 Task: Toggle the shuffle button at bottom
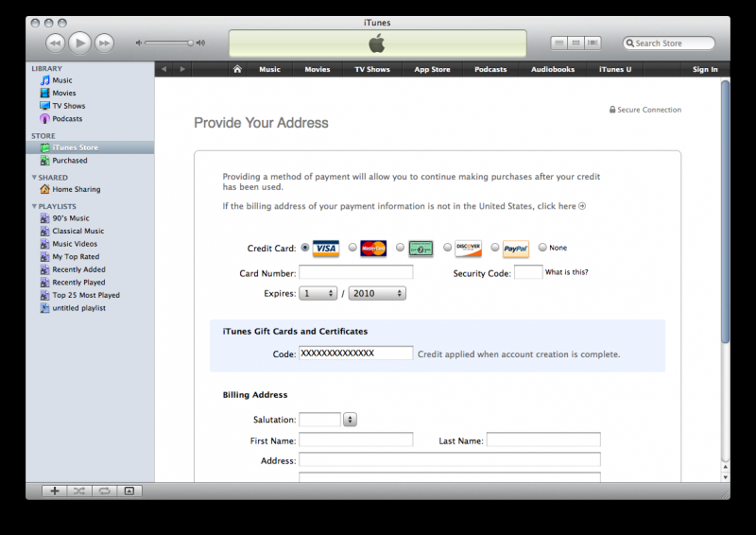[79, 491]
